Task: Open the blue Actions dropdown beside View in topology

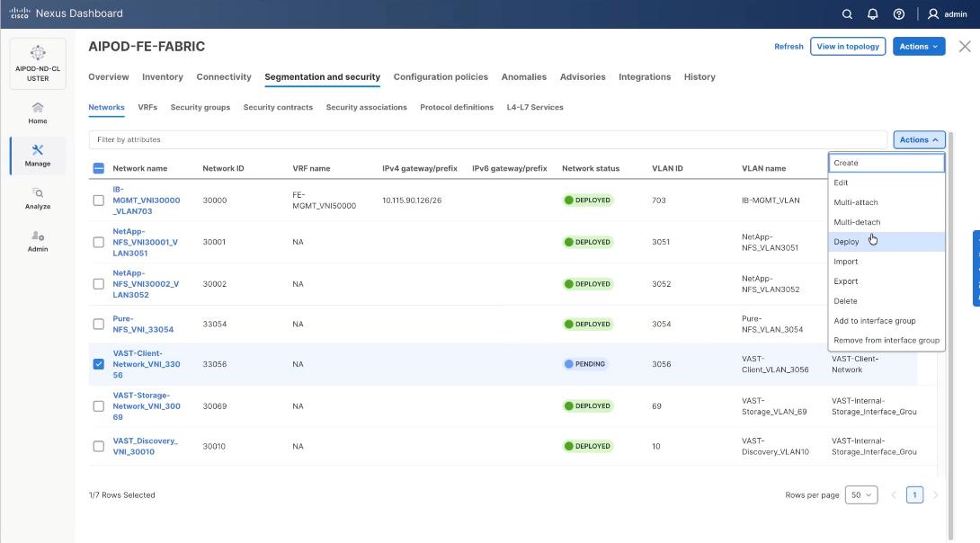Action: pyautogui.click(x=918, y=47)
